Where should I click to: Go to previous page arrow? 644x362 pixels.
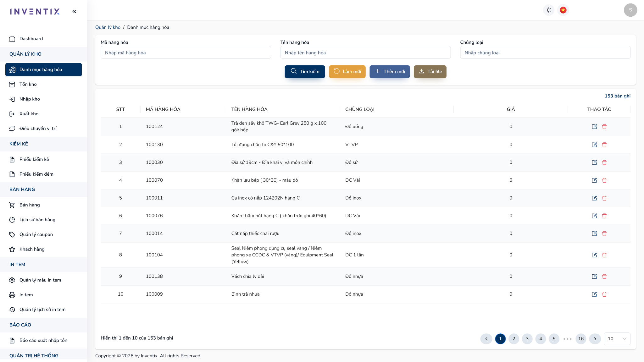(486, 339)
